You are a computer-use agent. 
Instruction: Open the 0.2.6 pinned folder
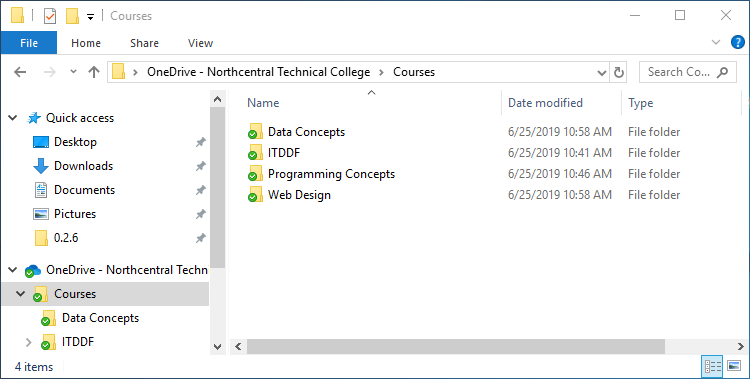(66, 237)
